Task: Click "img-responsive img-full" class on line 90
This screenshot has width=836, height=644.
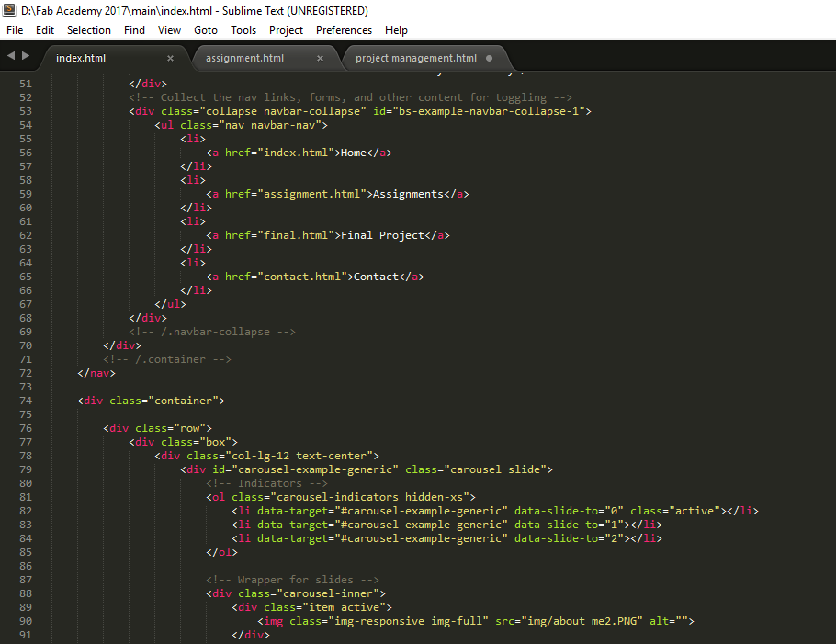Action: [x=409, y=621]
